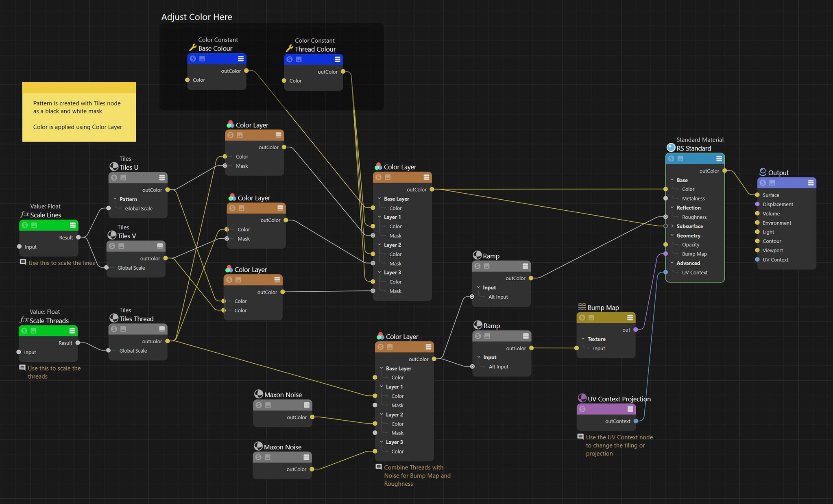Click the Output node title icon
The width and height of the screenshot is (833, 504).
click(763, 172)
